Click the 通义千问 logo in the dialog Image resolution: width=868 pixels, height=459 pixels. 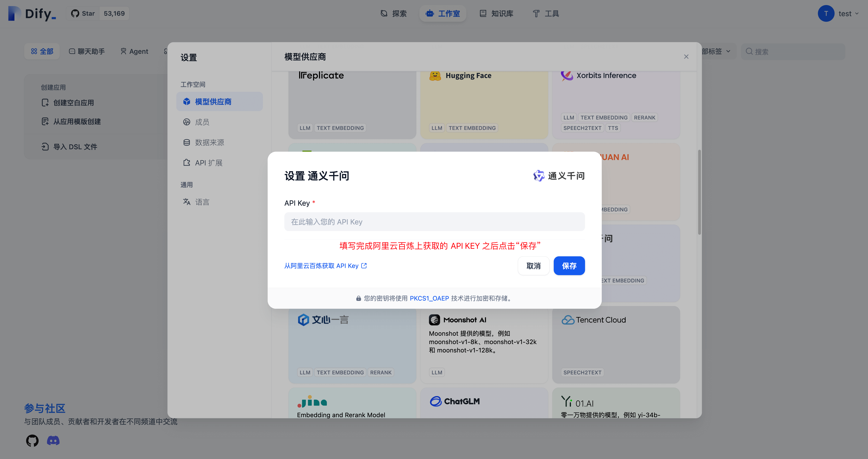(559, 176)
